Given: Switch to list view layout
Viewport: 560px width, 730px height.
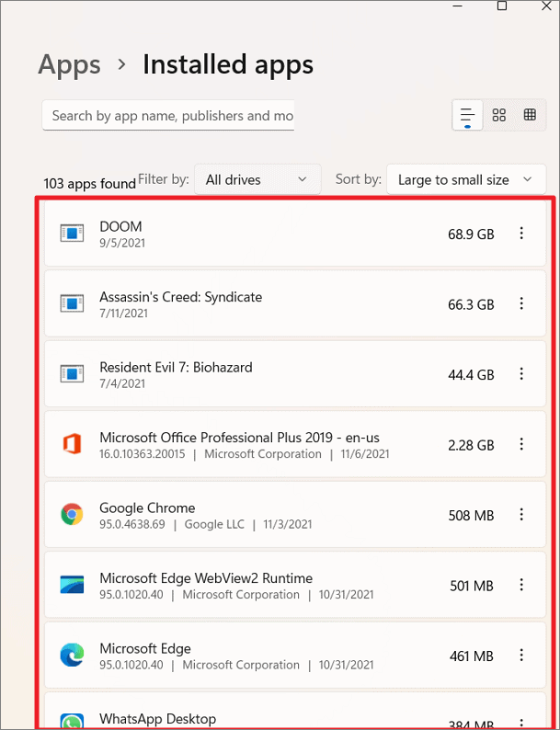Looking at the screenshot, I should [467, 115].
